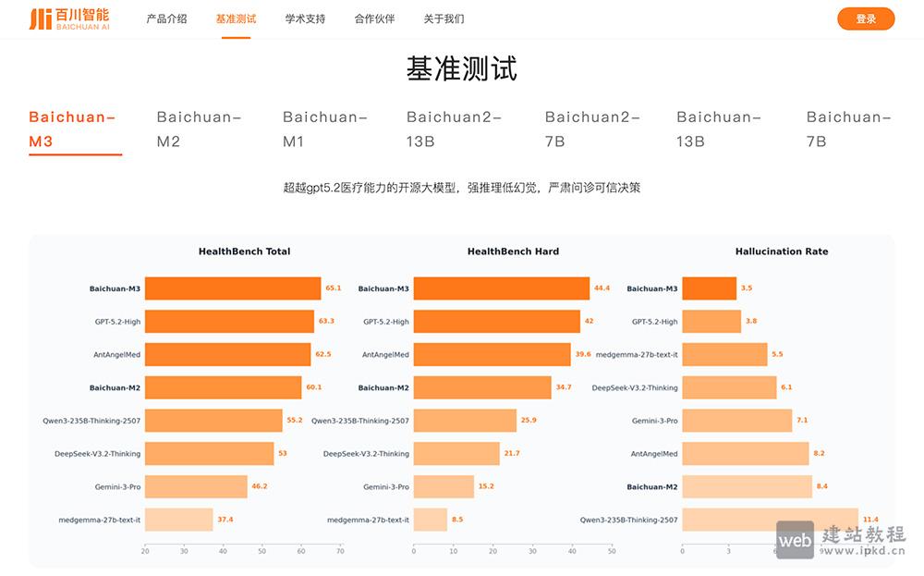Navigate to 关于我们
924x576 pixels.
[444, 18]
